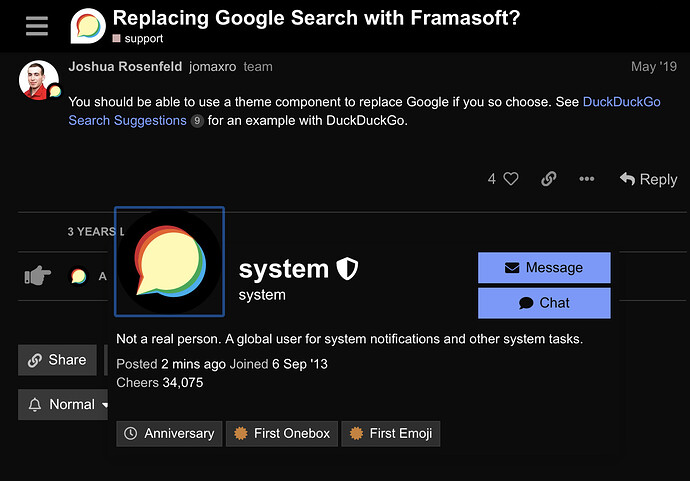
Task: Click the Cheers 34,075 stat
Action: pos(160,382)
